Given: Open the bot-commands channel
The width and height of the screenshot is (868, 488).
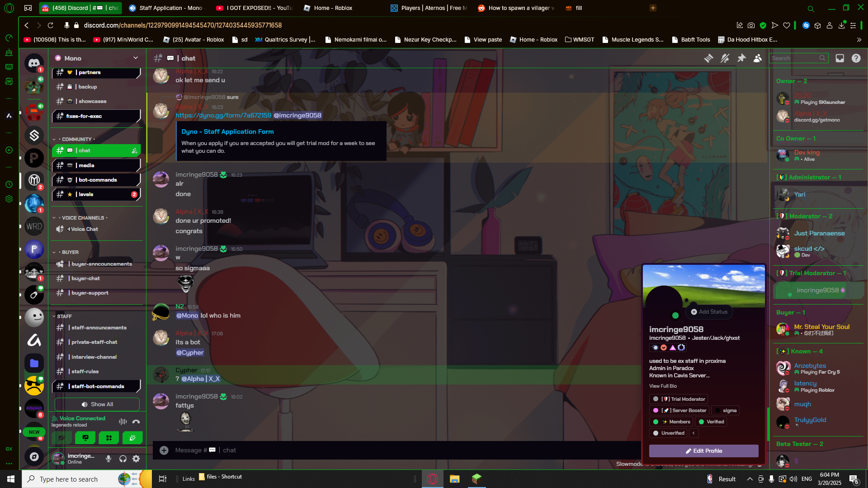Looking at the screenshot, I should [x=97, y=180].
